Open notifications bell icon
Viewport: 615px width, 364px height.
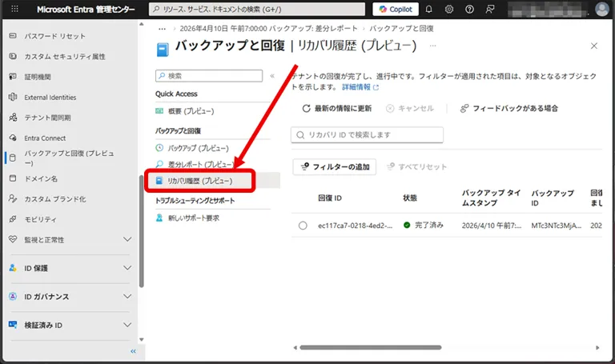428,9
